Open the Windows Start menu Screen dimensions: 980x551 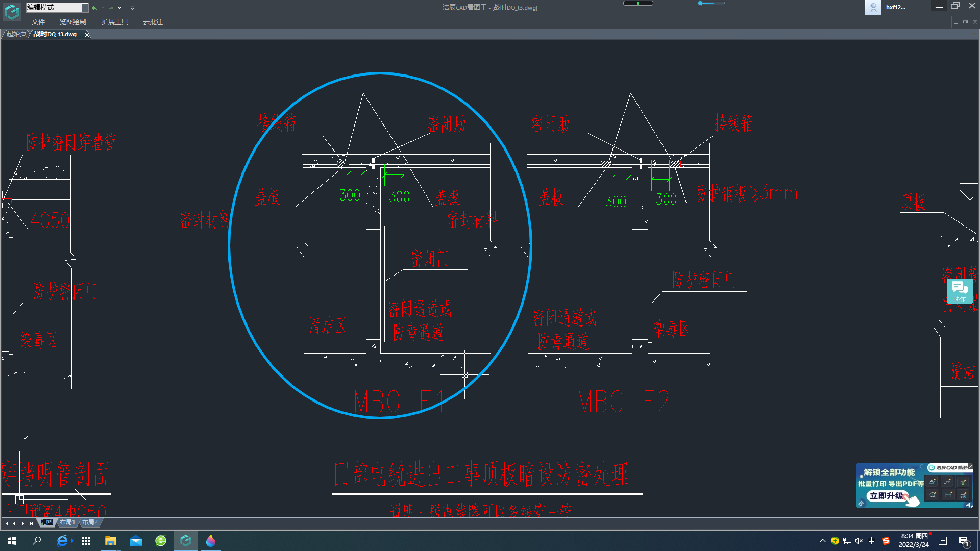[12, 541]
